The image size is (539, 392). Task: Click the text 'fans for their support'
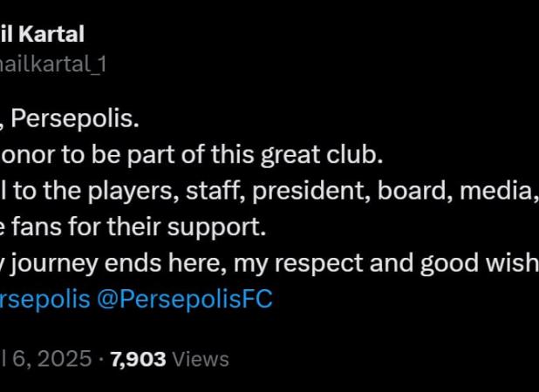[139, 227]
